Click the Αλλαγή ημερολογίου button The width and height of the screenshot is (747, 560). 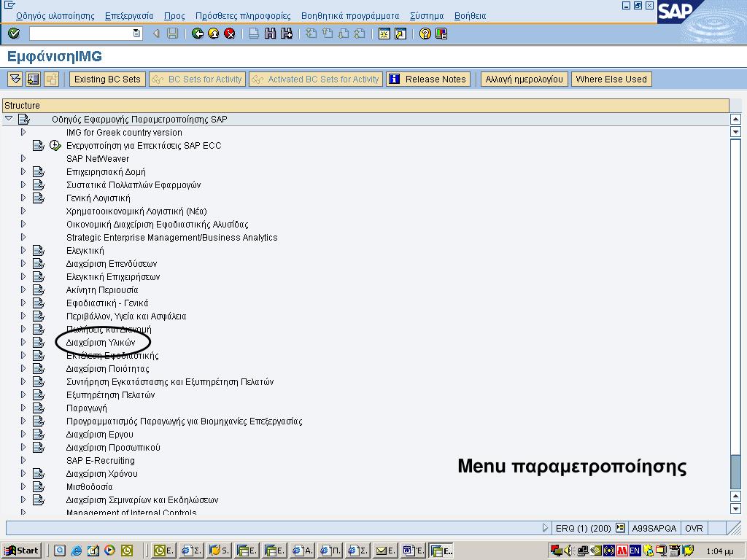tap(524, 79)
